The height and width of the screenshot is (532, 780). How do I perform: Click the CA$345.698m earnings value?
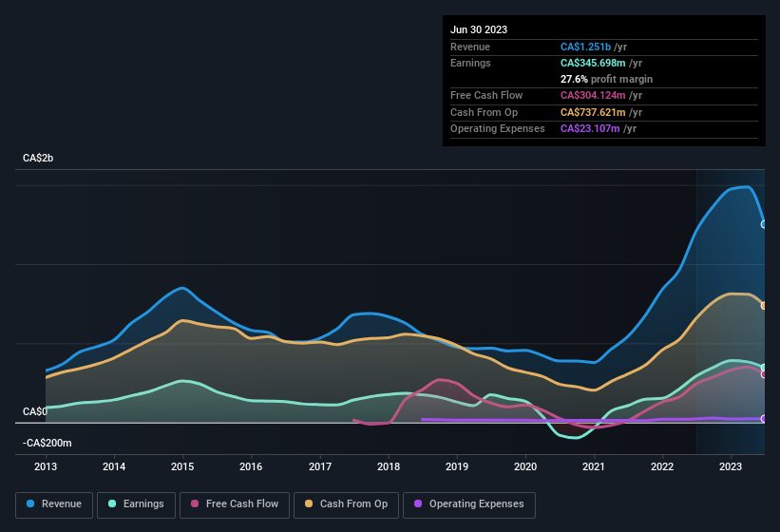coord(593,63)
